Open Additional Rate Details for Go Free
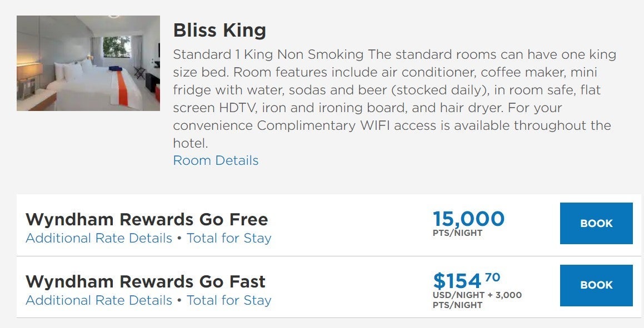The height and width of the screenshot is (328, 644). 99,238
